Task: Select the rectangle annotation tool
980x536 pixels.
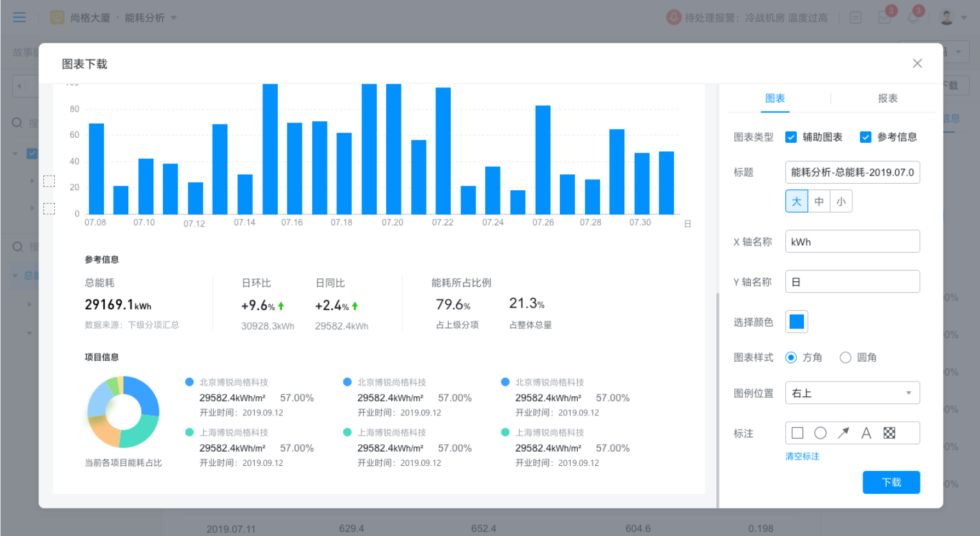Action: pos(797,433)
